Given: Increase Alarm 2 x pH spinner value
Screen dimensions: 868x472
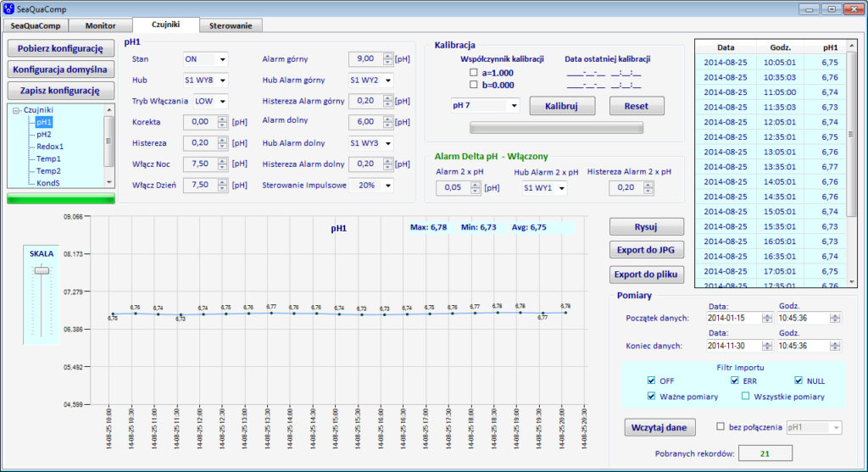Looking at the screenshot, I should pos(476,185).
